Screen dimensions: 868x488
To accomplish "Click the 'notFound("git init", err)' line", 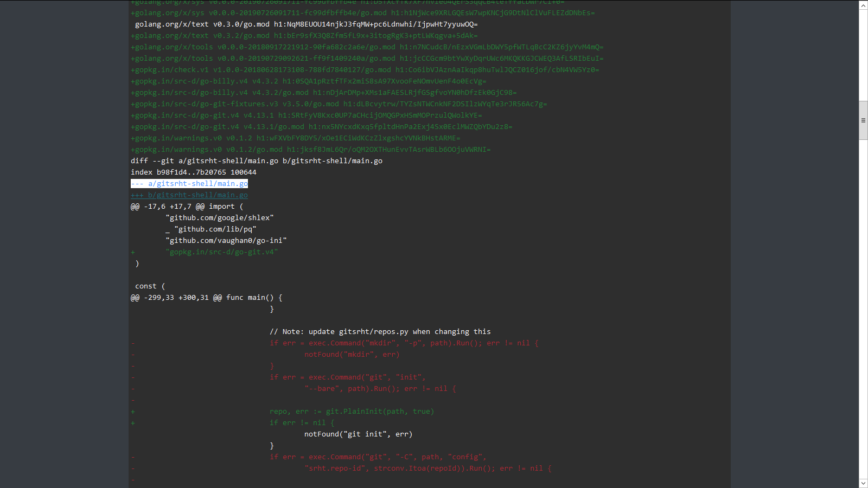I will (x=358, y=434).
